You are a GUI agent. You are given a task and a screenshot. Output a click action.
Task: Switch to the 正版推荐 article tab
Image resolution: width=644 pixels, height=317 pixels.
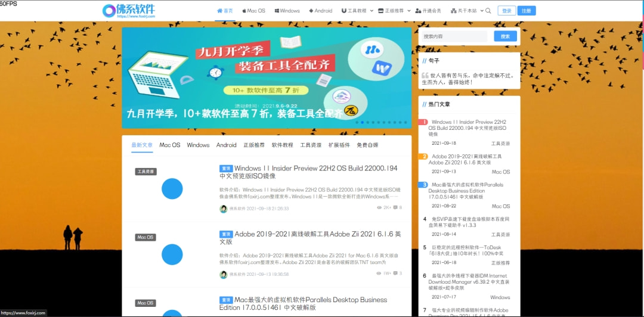pyautogui.click(x=254, y=145)
